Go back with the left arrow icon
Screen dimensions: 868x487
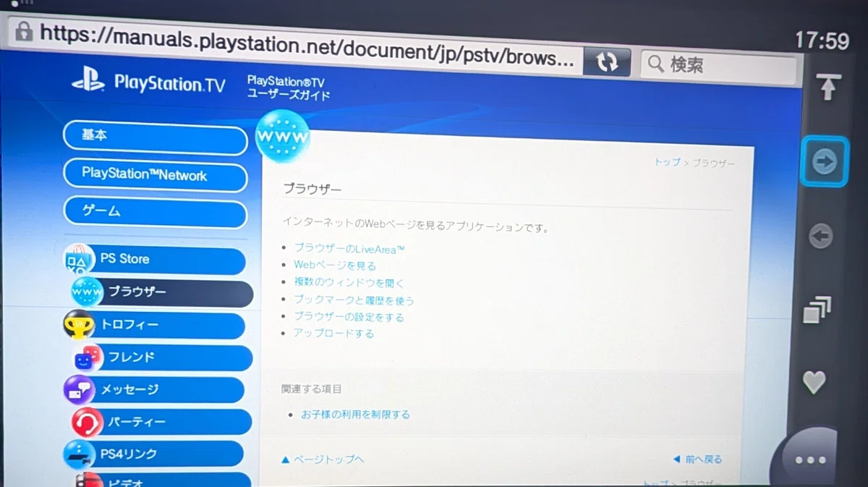(x=820, y=236)
